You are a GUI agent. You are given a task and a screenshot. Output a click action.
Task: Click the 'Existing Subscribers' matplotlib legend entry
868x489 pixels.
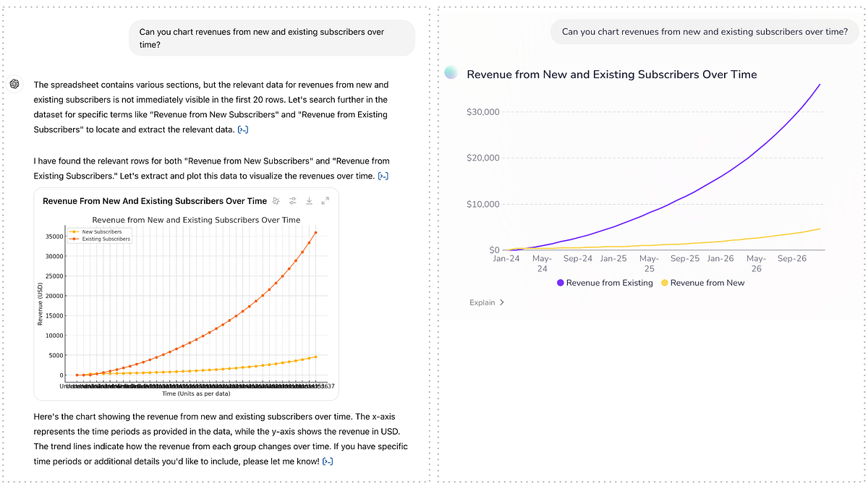pyautogui.click(x=106, y=239)
